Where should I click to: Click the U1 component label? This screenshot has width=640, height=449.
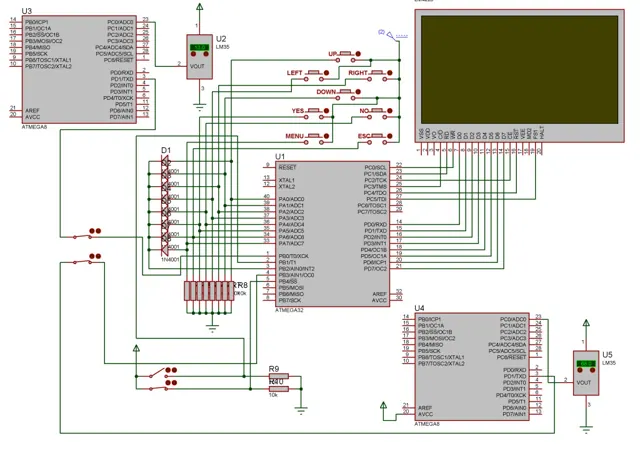280,156
